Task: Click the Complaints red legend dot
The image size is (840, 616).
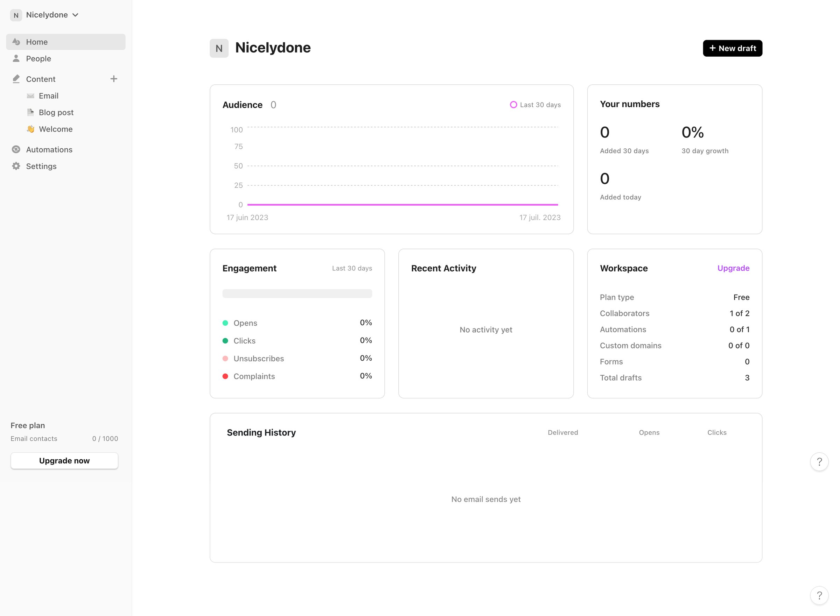Action: click(225, 376)
